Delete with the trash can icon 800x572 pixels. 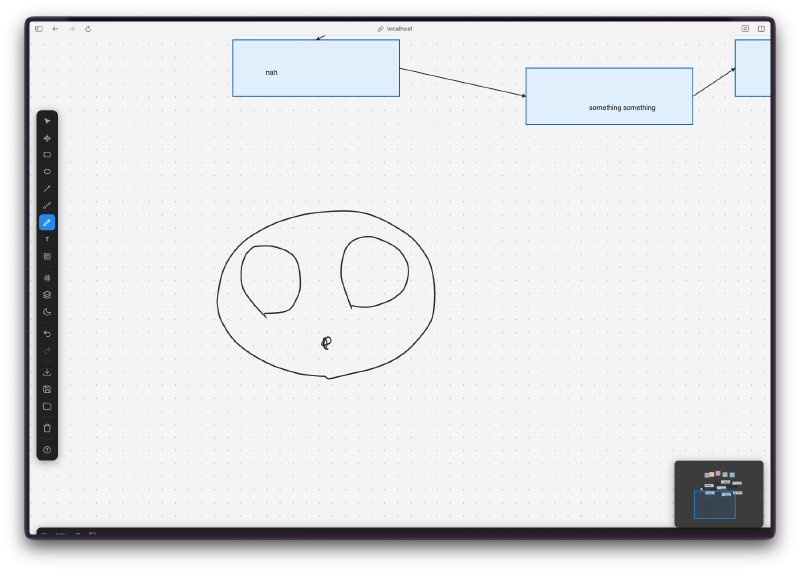click(47, 428)
